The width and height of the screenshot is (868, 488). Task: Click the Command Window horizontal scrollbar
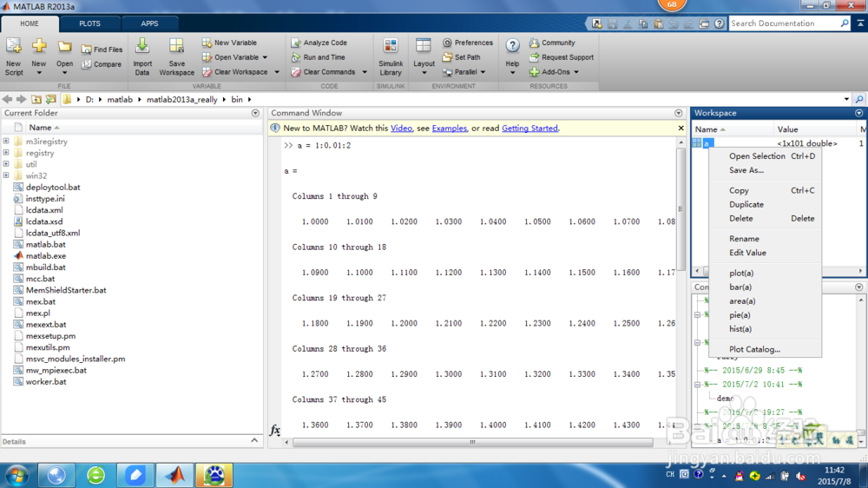[472, 442]
